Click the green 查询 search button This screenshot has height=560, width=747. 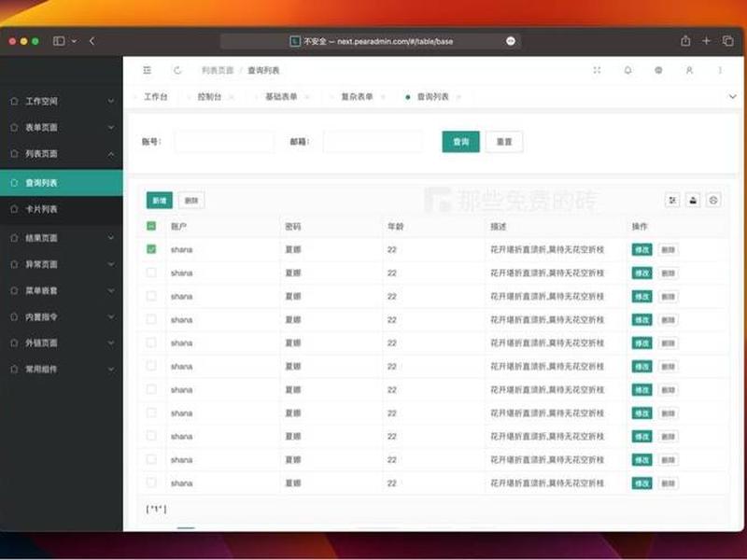(460, 142)
